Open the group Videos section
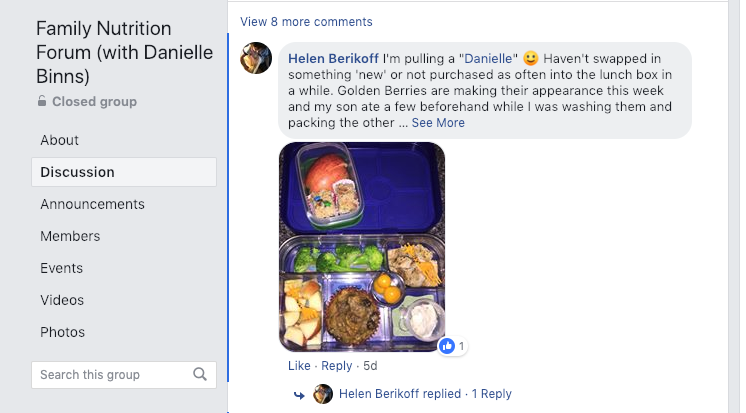 (x=62, y=300)
